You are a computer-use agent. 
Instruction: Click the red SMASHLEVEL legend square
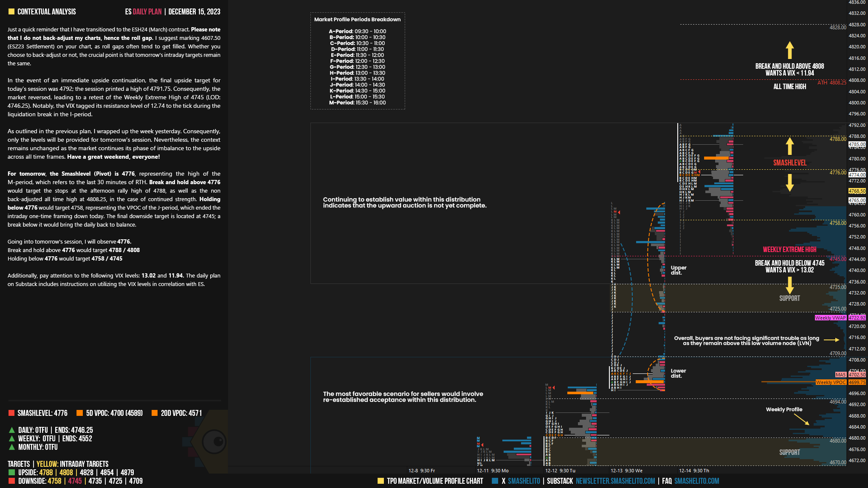pos(11,413)
